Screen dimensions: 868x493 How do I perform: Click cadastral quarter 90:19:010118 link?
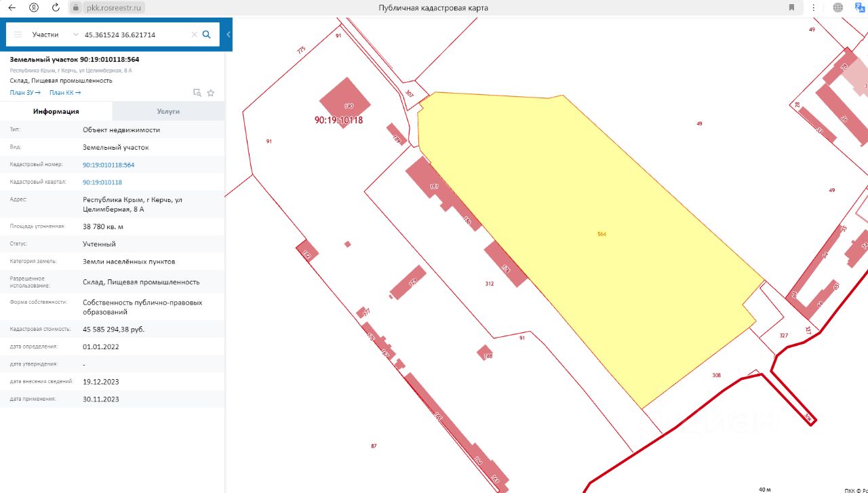pos(102,182)
